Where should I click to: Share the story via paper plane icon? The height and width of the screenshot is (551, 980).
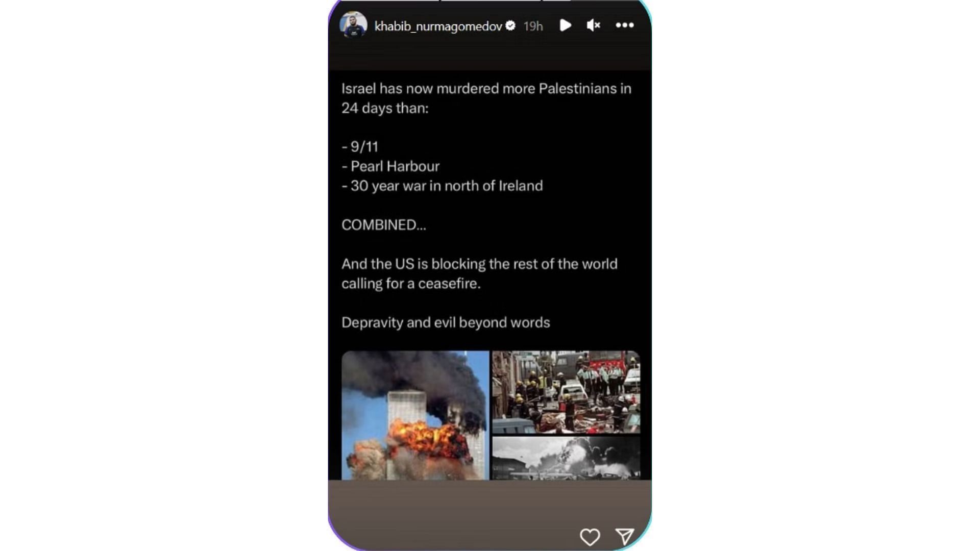pos(625,536)
